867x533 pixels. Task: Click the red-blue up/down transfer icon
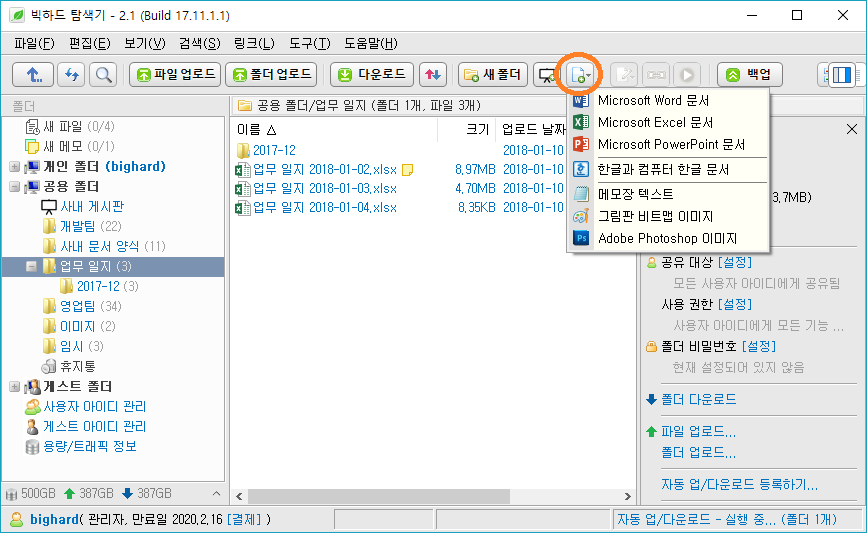[x=433, y=75]
